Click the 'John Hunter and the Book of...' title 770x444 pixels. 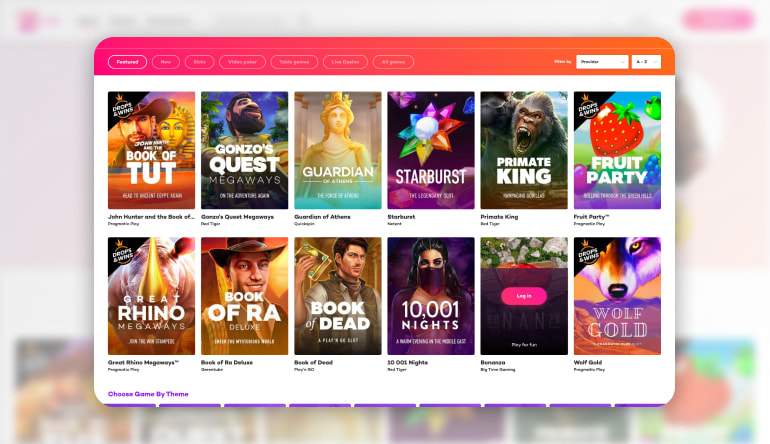tap(151, 217)
